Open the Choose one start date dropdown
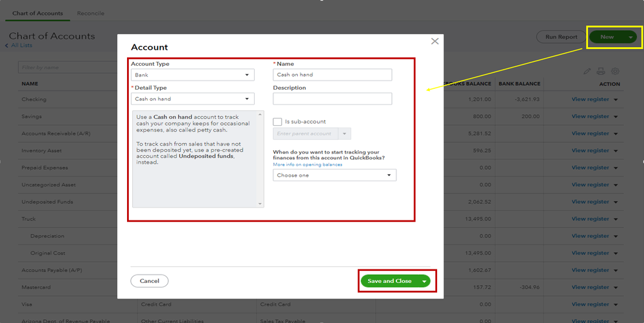Image resolution: width=644 pixels, height=323 pixels. 335,175
